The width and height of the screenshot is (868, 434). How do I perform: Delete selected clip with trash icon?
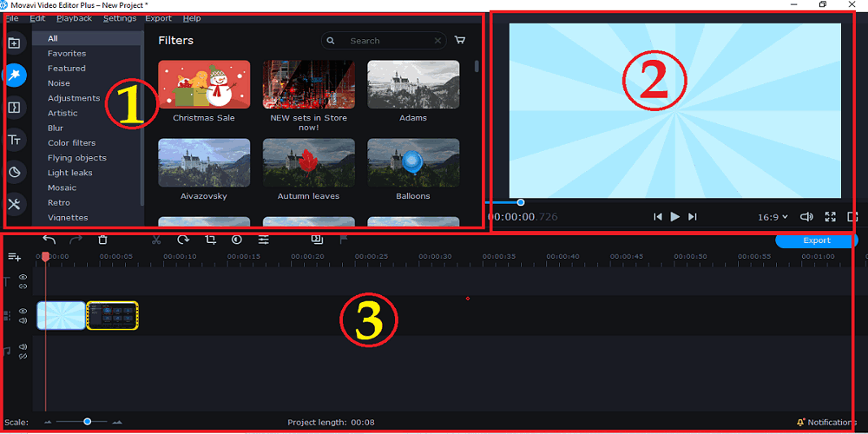point(102,240)
